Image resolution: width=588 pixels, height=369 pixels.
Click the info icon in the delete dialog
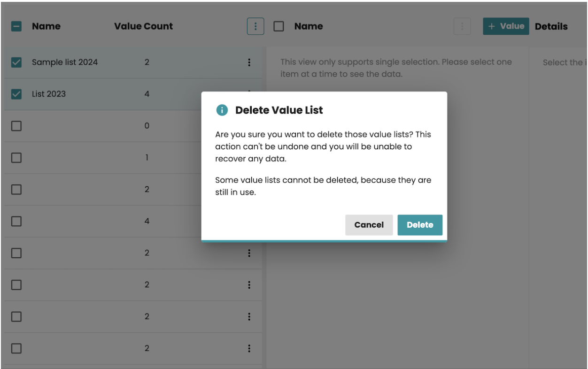[221, 110]
